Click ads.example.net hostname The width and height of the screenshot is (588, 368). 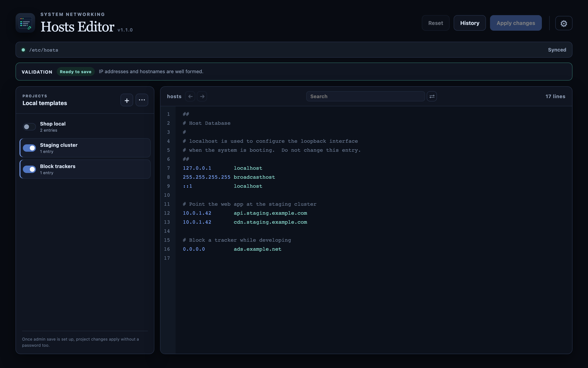(x=257, y=249)
